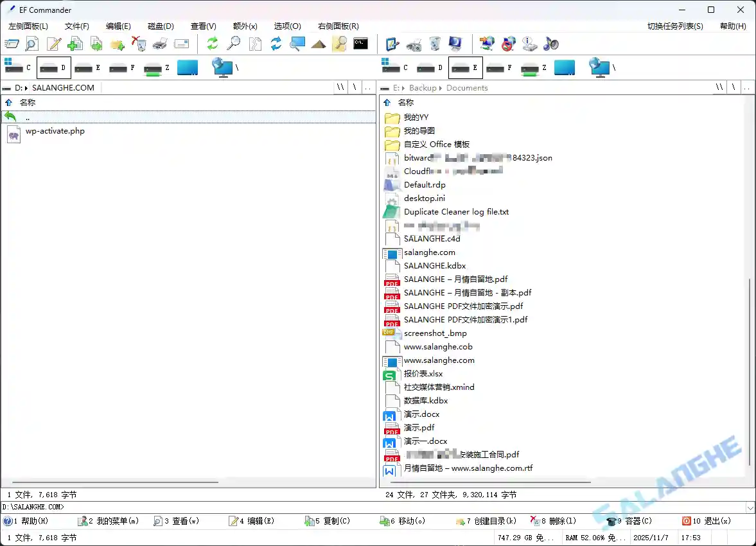
Task: Open the command line tool on the toolbar
Action: [x=360, y=44]
